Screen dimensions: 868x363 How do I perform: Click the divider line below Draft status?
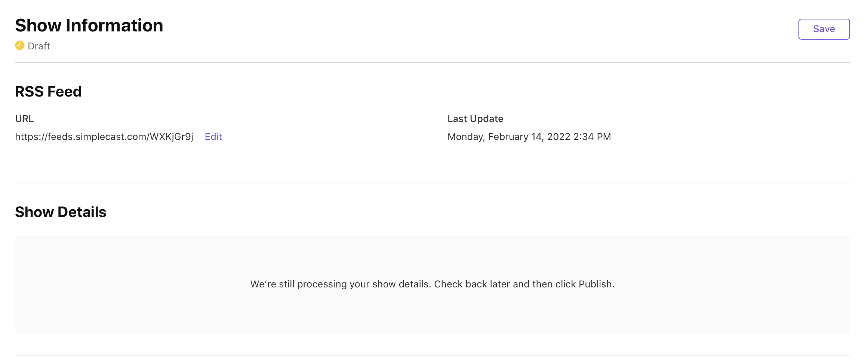(432, 62)
